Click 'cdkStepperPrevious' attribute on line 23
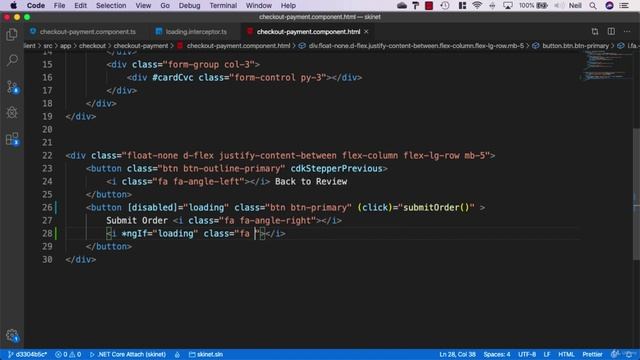The width and height of the screenshot is (640, 360). tap(336, 169)
